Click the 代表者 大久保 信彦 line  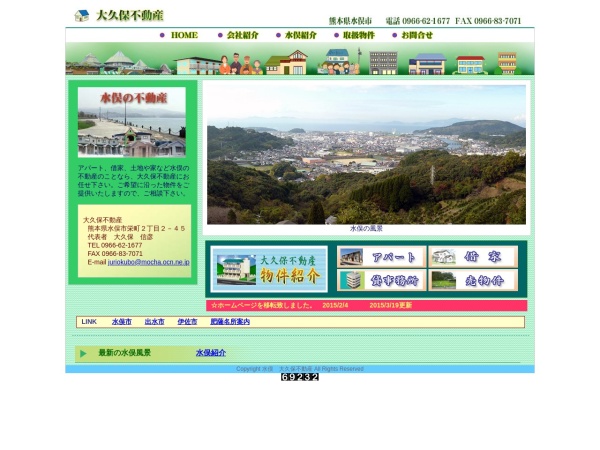click(120, 237)
